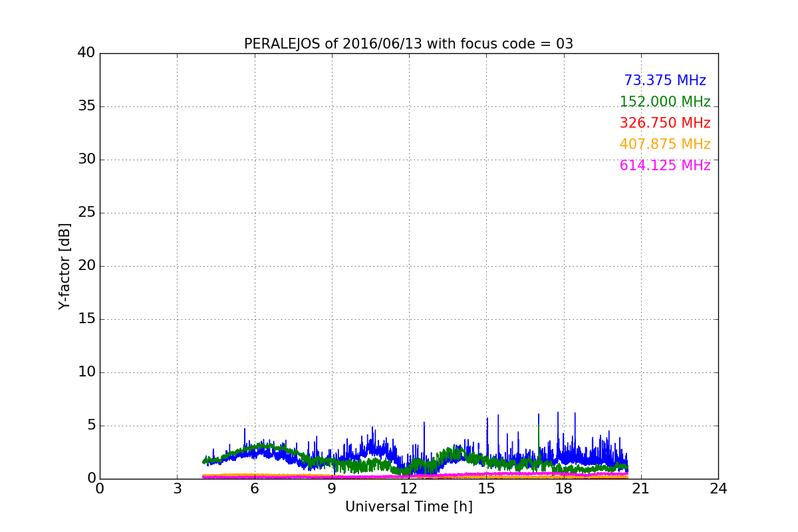Click y-axis tick label 15
This screenshot has height=532, width=798.
click(x=86, y=319)
